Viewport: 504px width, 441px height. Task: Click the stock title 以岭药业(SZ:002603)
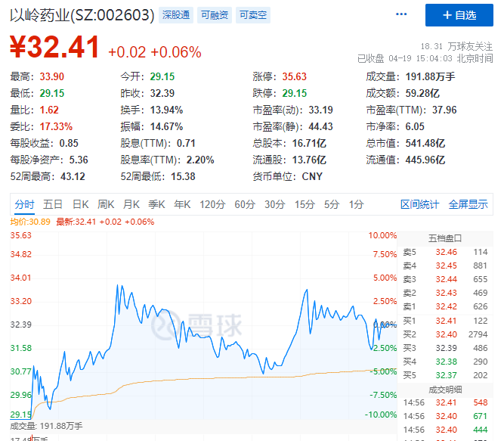click(x=82, y=15)
